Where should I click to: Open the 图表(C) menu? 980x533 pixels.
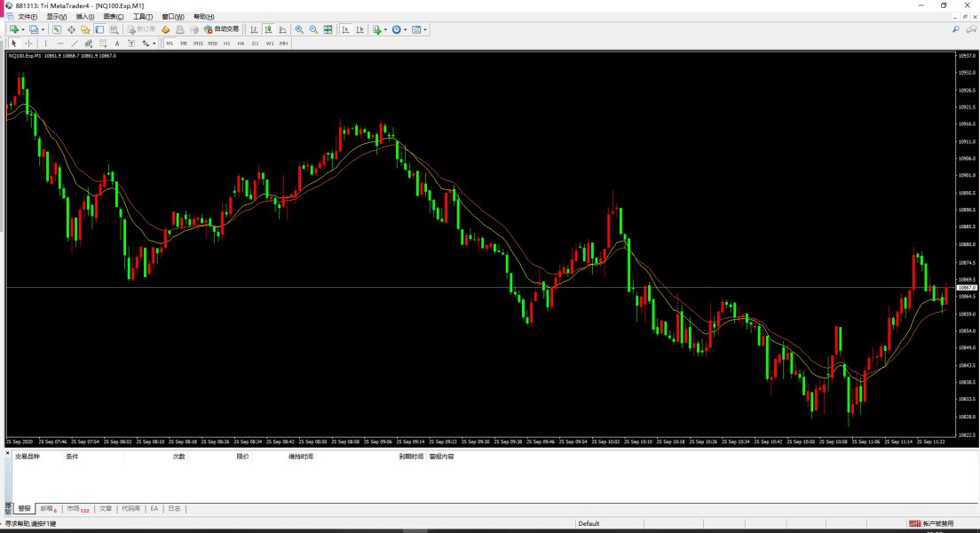click(x=113, y=17)
